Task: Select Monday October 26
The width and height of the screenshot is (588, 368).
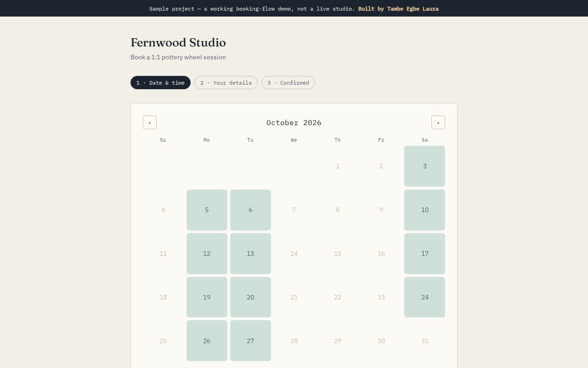Action: coord(207,341)
